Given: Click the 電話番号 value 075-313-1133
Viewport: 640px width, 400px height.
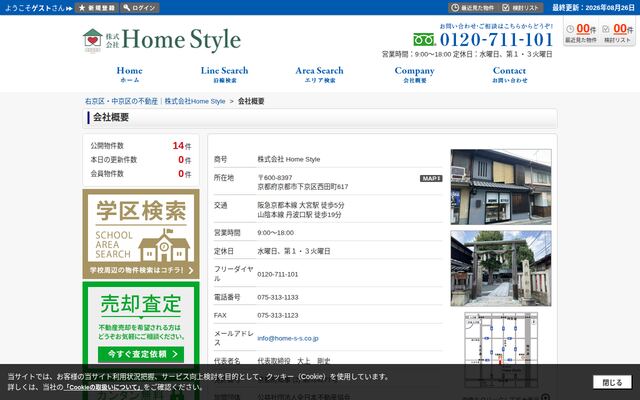Looking at the screenshot, I should [278, 297].
